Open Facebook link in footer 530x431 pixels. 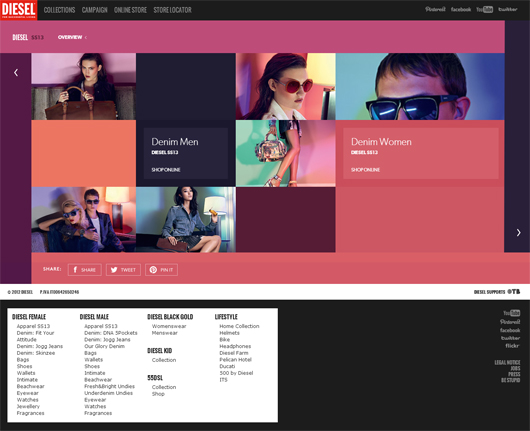(510, 330)
